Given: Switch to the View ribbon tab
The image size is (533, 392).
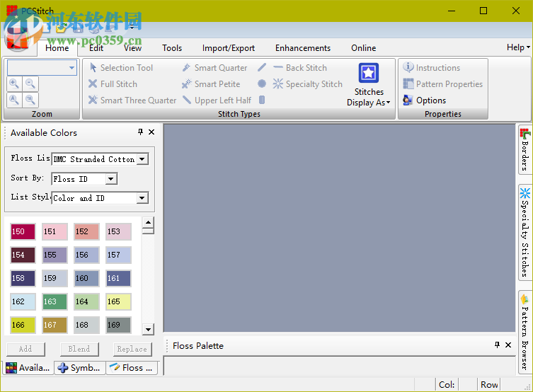Looking at the screenshot, I should point(132,48).
